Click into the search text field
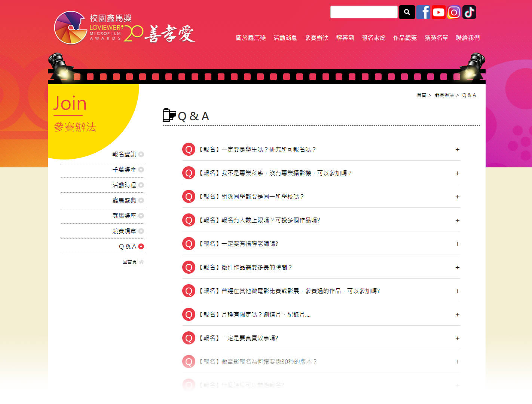 [x=364, y=12]
